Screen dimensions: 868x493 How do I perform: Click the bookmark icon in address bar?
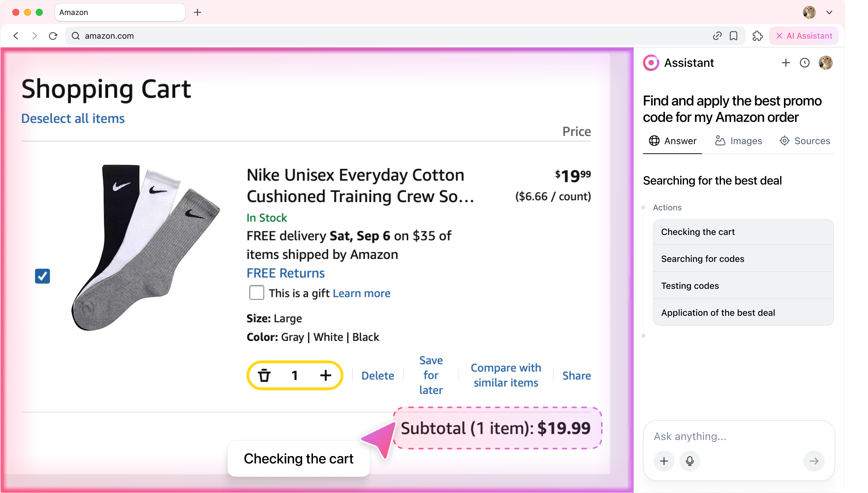pos(733,36)
